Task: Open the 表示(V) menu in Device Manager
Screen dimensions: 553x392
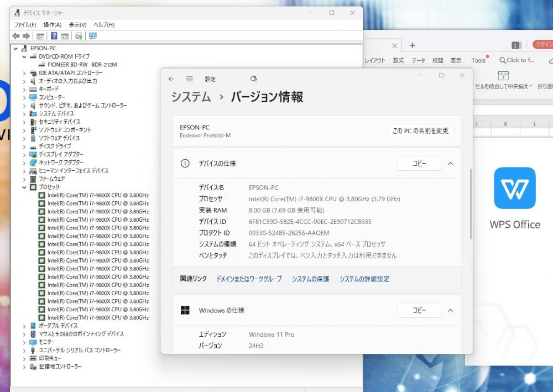Action: [77, 25]
